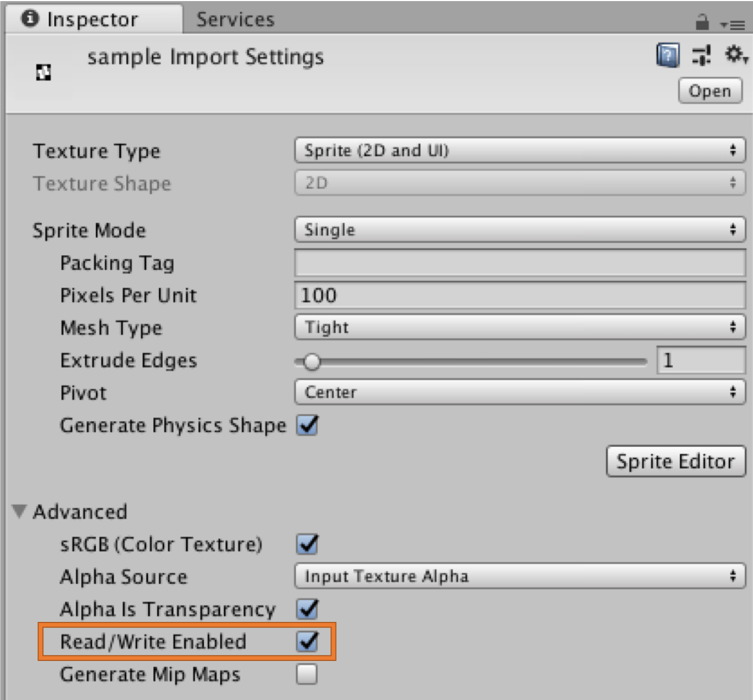This screenshot has height=700, width=753.
Task: Click the Inspector lock icon
Action: [x=702, y=22]
